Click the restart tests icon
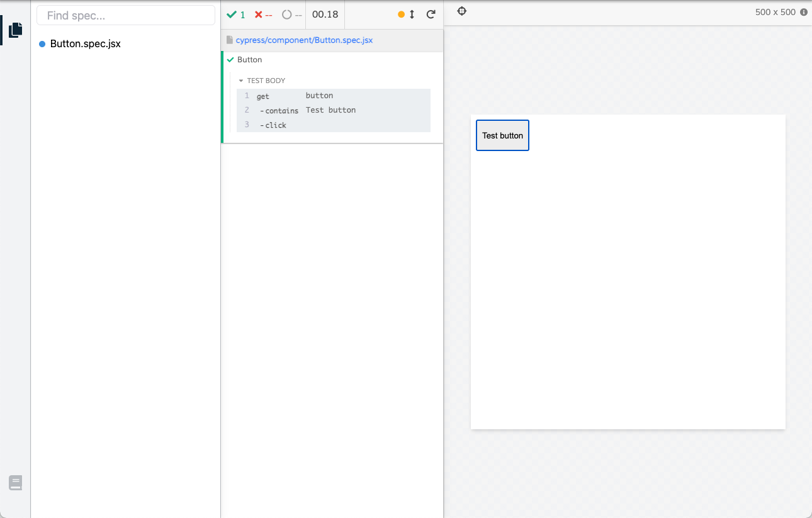This screenshot has width=812, height=518. point(431,14)
